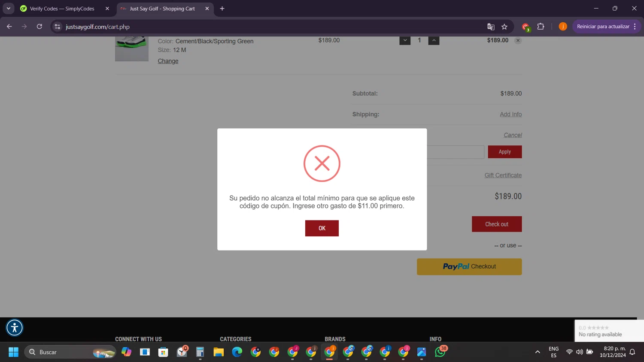Open the Windows Start menu
The width and height of the screenshot is (644, 362).
(13, 352)
